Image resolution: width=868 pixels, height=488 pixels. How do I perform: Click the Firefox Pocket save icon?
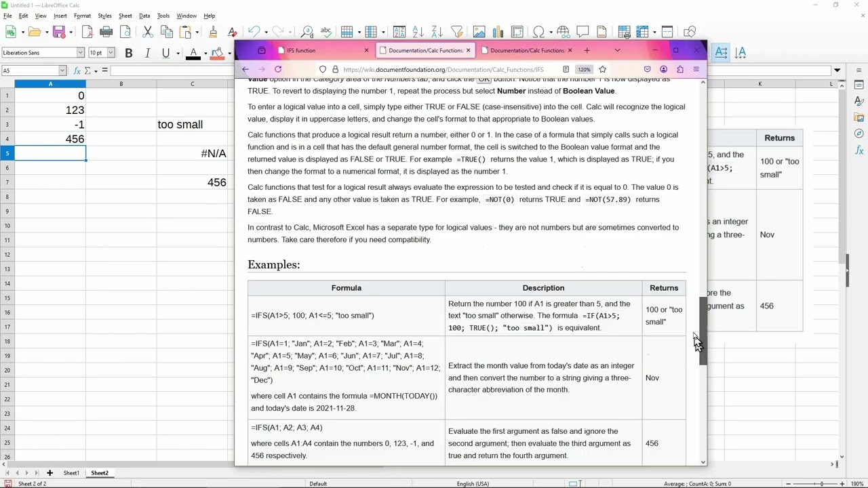(647, 69)
